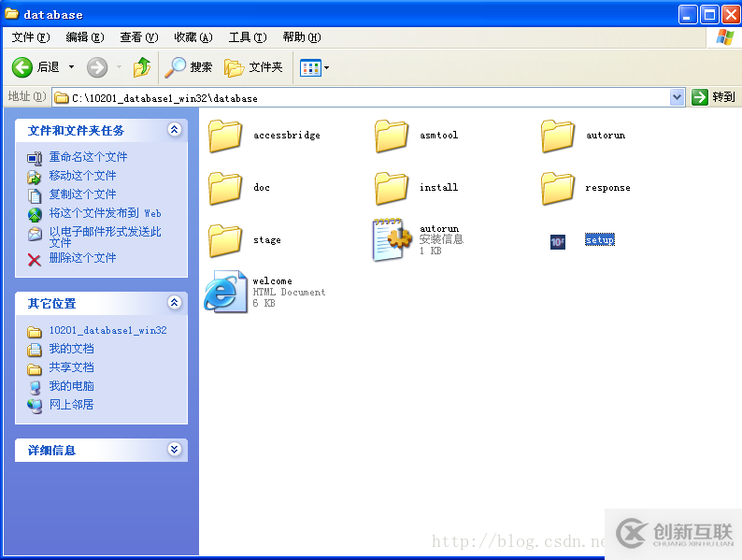Click 以电子邮件形式发送此文件 link

point(105,237)
